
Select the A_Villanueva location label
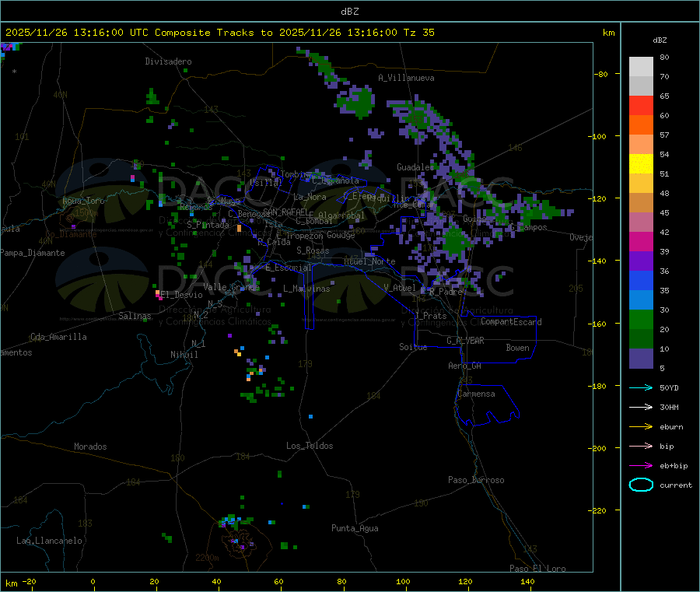click(406, 78)
